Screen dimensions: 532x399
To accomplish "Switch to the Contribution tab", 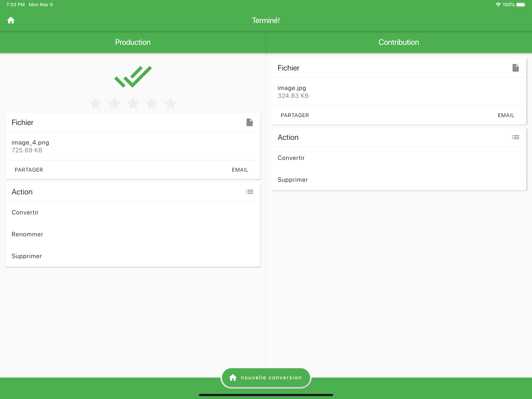I will tap(399, 42).
